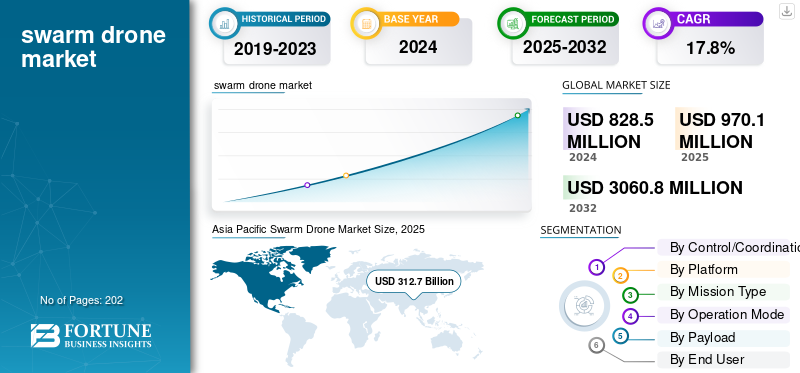Click the swarm drone market sidebar title
Image resolution: width=800 pixels, height=373 pixels.
[93, 47]
